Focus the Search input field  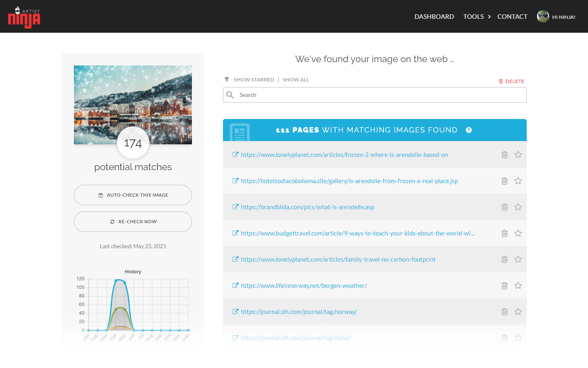(374, 95)
